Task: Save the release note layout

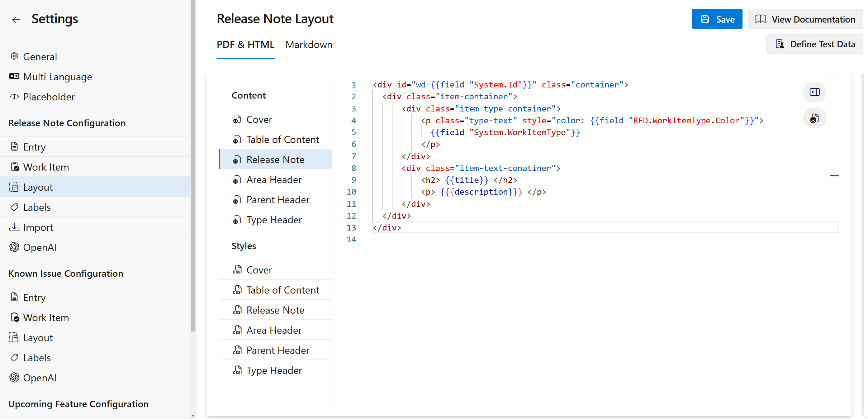Action: 717,19
